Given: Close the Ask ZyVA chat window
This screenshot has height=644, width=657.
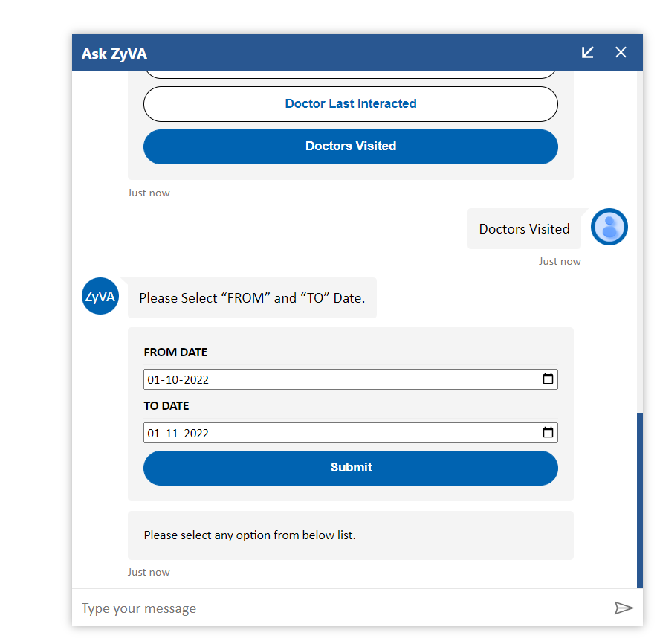Looking at the screenshot, I should 621,52.
